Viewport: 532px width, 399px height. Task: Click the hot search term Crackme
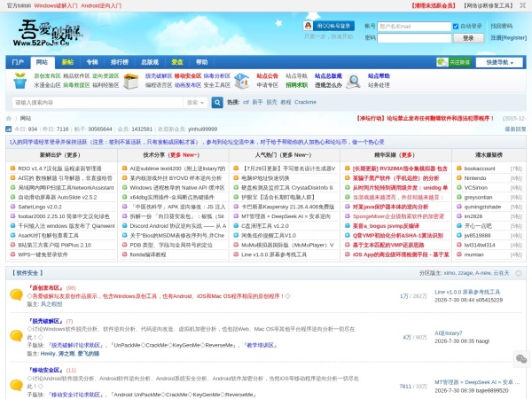pos(305,102)
